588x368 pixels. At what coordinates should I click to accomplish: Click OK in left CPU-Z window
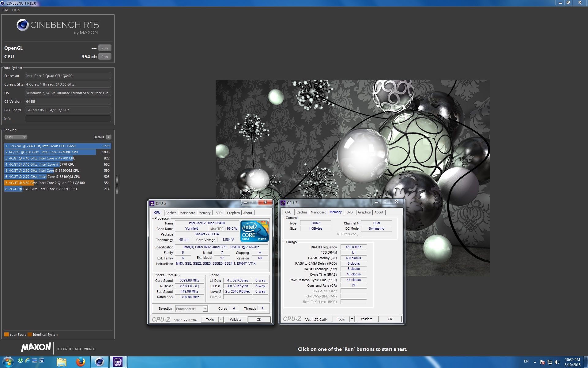[x=259, y=320]
